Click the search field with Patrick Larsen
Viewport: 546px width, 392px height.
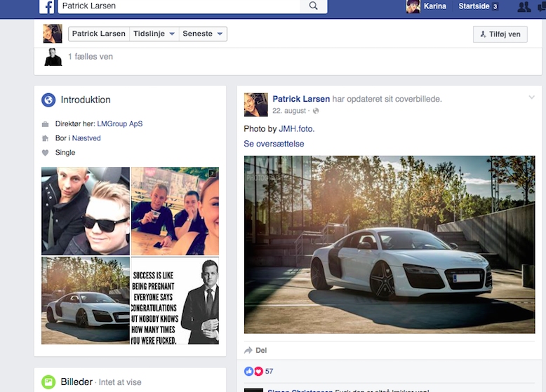179,6
